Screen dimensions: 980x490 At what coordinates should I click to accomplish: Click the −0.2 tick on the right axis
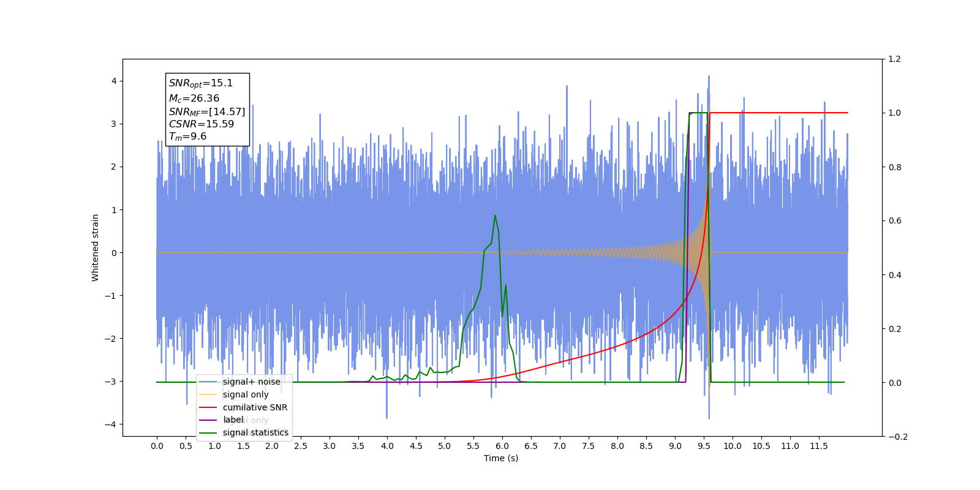(897, 436)
